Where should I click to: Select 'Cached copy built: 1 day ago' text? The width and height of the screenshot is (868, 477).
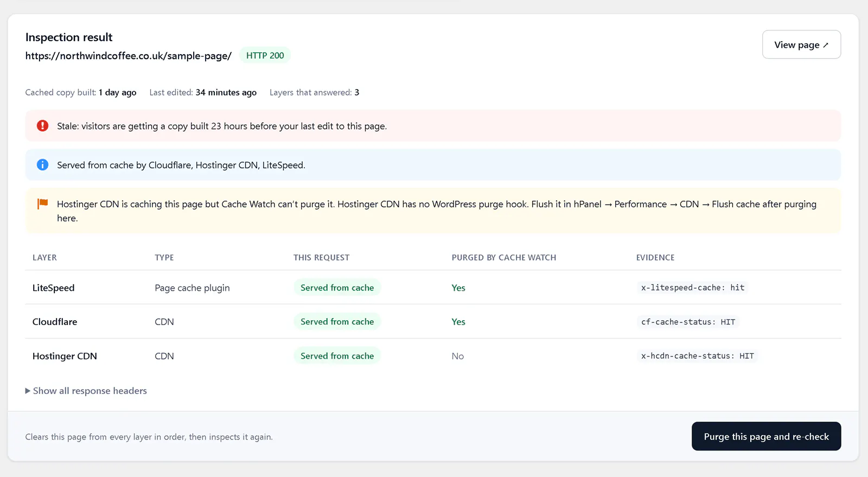click(81, 92)
